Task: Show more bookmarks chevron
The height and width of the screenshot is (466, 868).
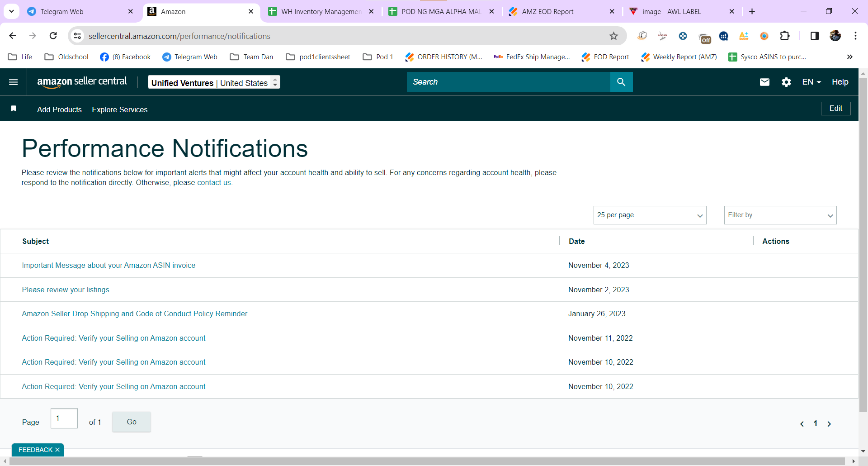Action: (849, 57)
